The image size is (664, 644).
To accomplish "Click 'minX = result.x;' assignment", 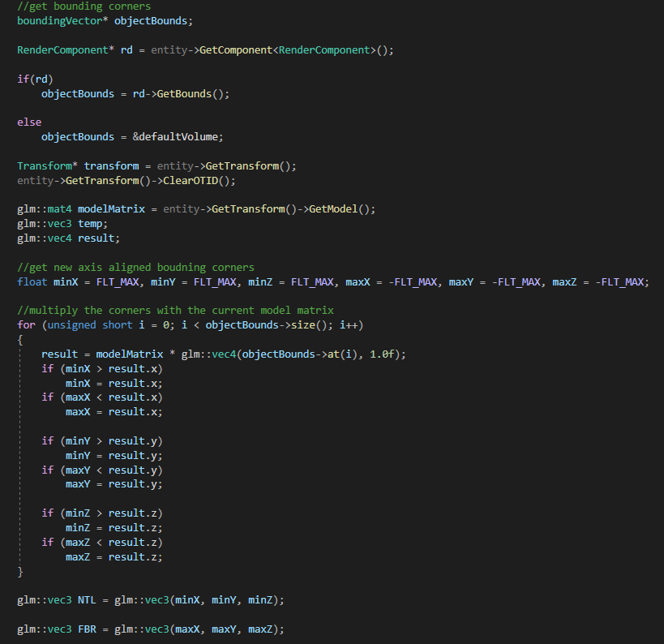I will (114, 384).
